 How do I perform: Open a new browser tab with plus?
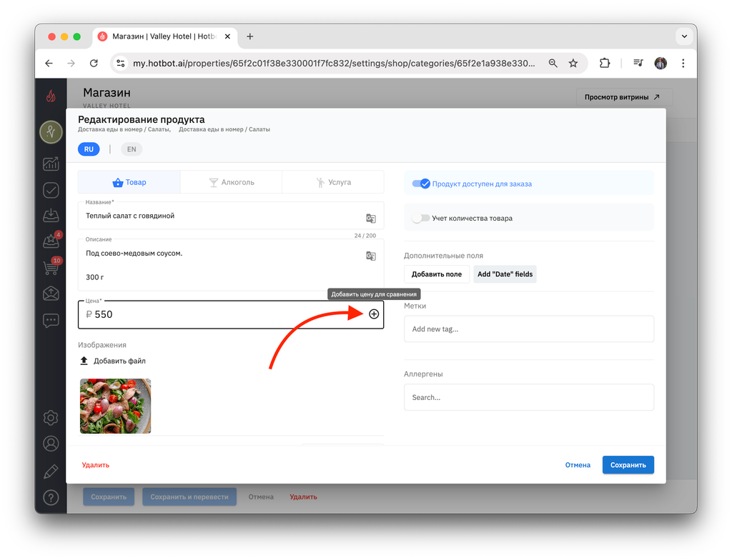[250, 36]
